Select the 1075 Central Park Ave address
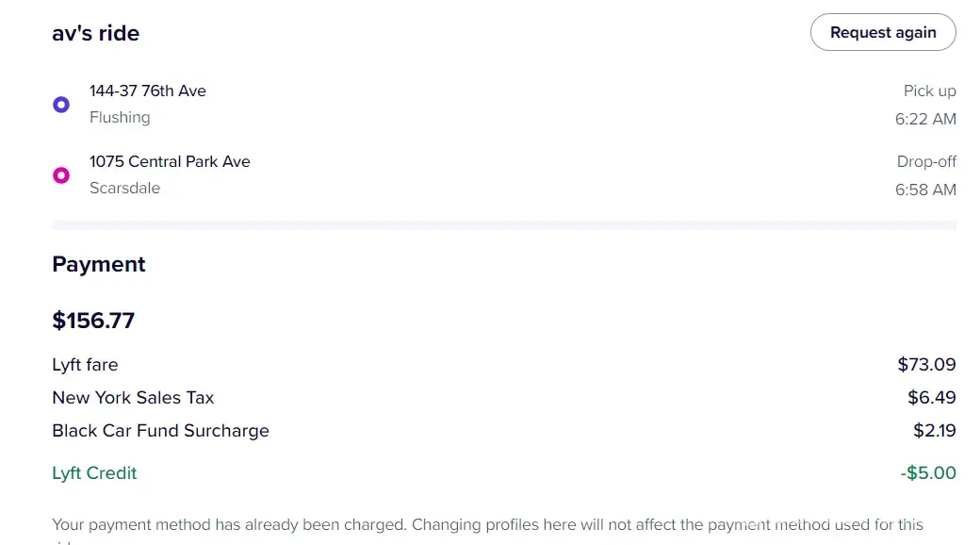The height and width of the screenshot is (545, 980). [x=170, y=162]
